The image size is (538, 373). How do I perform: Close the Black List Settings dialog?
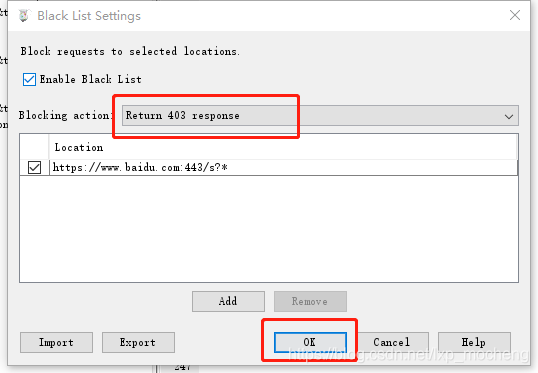515,15
